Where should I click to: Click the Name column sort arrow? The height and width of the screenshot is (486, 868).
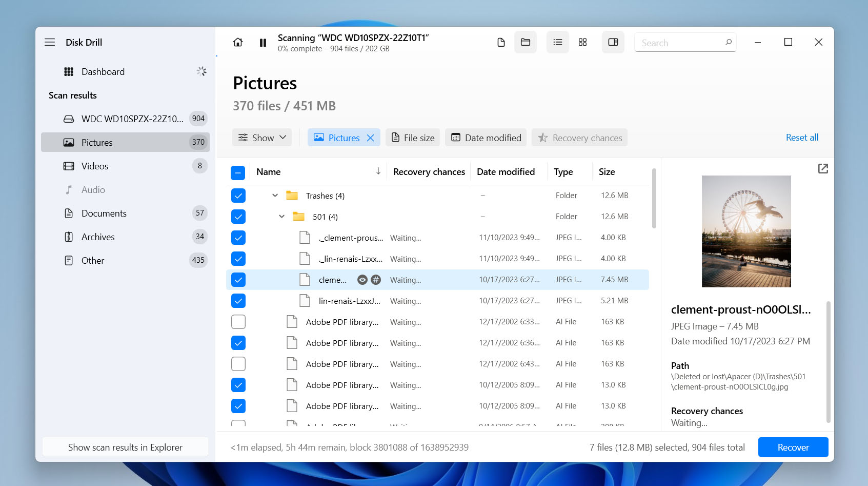[378, 171]
